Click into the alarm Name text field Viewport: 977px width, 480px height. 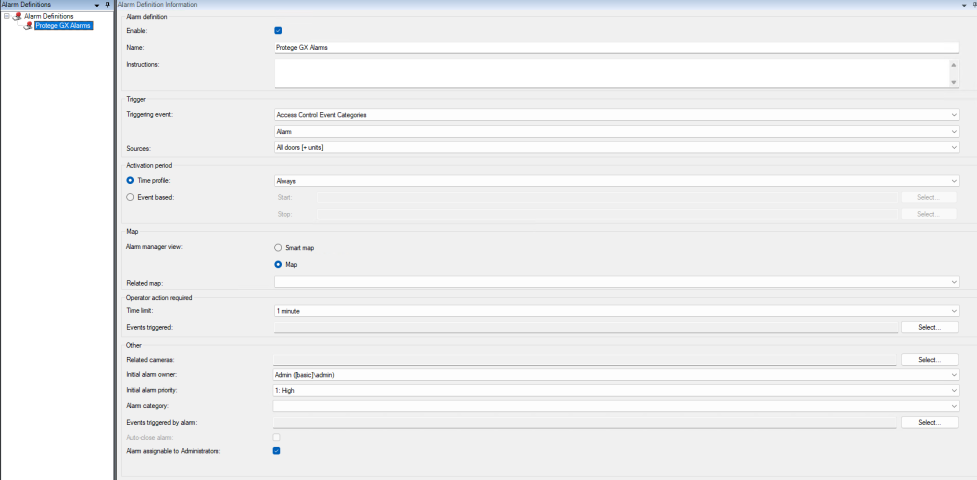pos(616,47)
